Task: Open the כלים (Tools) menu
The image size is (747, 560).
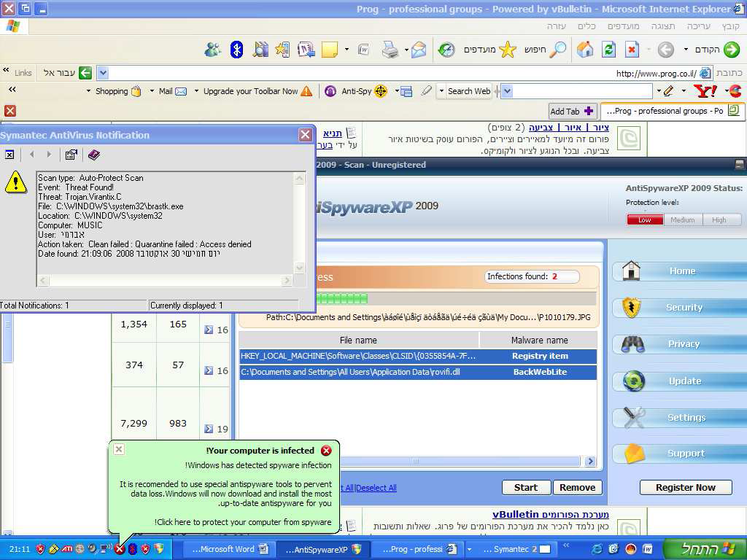Action: tap(587, 26)
